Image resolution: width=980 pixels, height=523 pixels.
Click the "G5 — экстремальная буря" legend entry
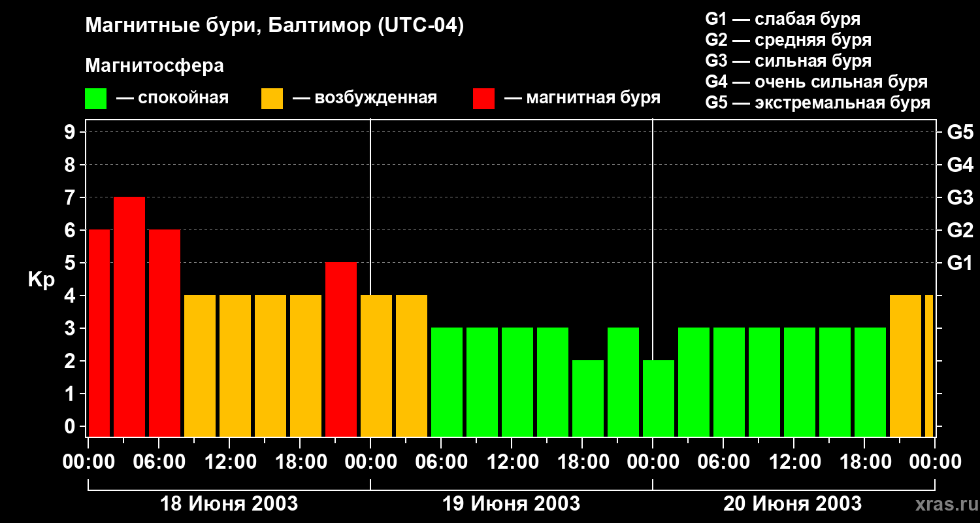[x=817, y=103]
